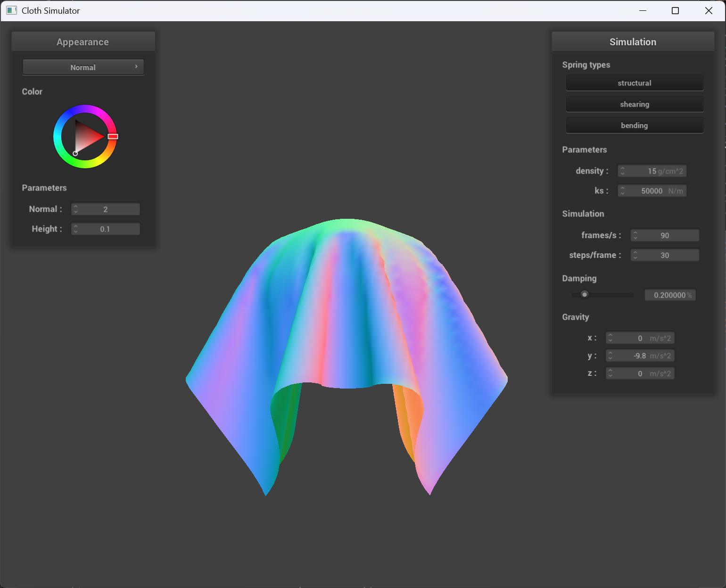Screen dimensions: 726x588
Task: Minimize the Cloth Simulator window
Action: click(643, 10)
